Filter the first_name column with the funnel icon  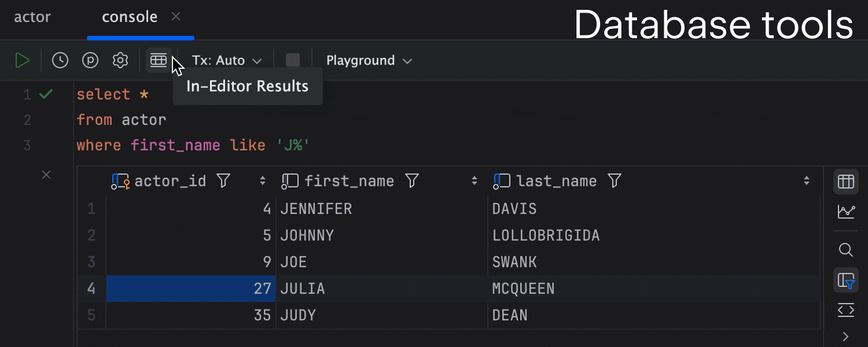(411, 181)
